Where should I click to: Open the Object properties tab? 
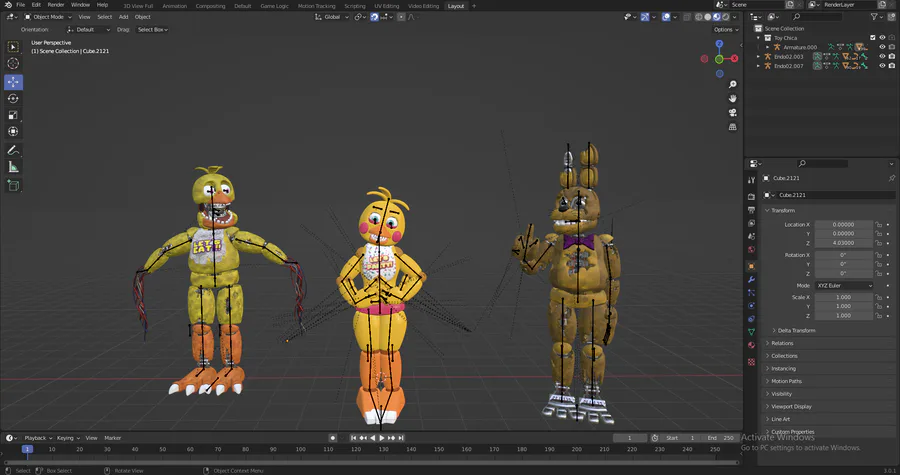tap(751, 266)
